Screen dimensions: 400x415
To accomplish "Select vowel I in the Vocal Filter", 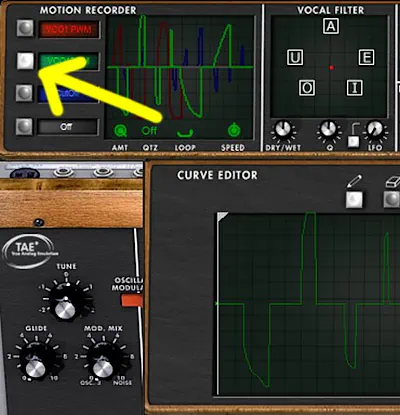I will point(355,88).
